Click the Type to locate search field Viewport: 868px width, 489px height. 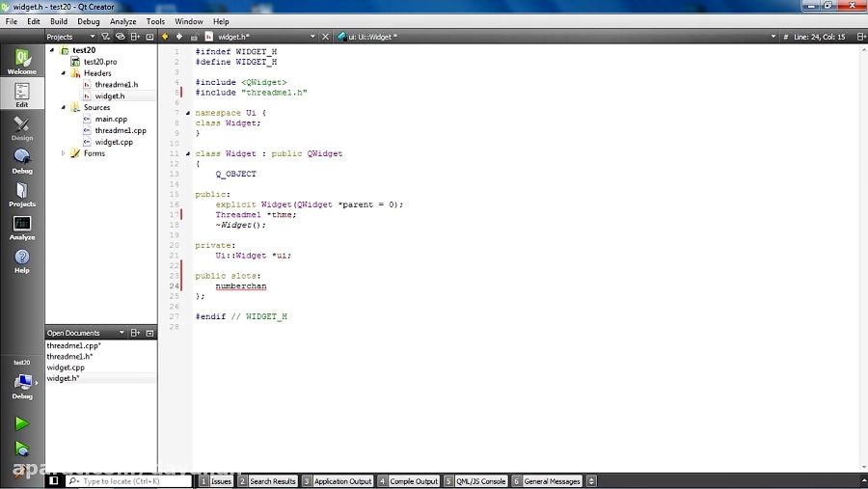(127, 480)
